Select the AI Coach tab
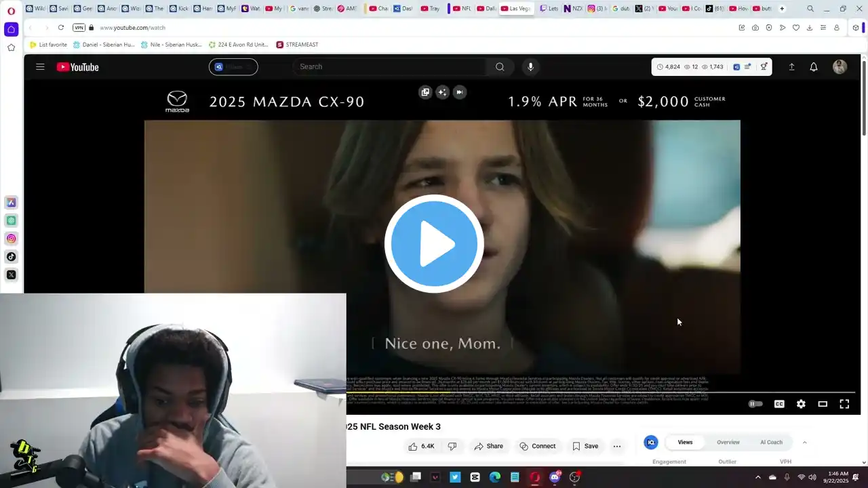 (771, 442)
